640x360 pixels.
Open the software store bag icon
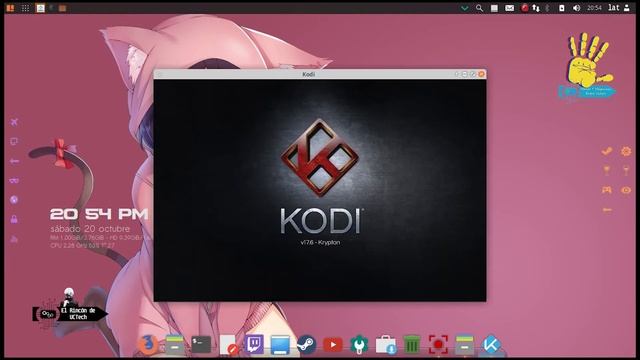pos(386,345)
